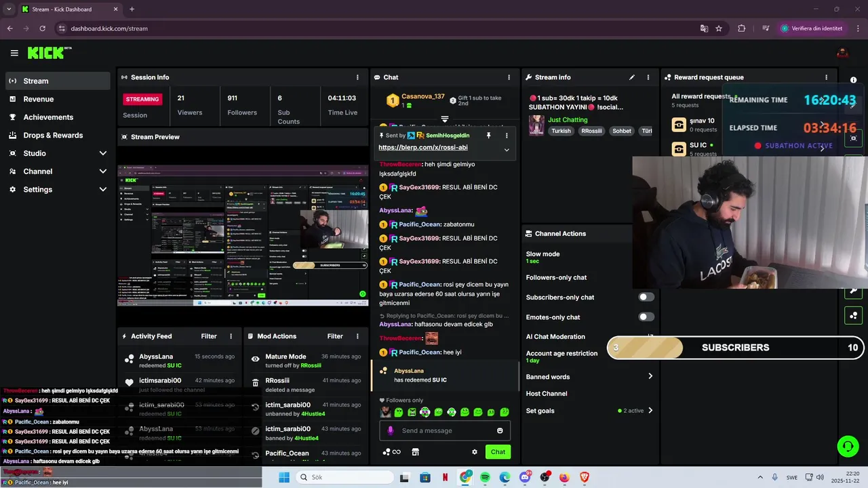
Task: Reload the browser page
Action: click(42, 28)
